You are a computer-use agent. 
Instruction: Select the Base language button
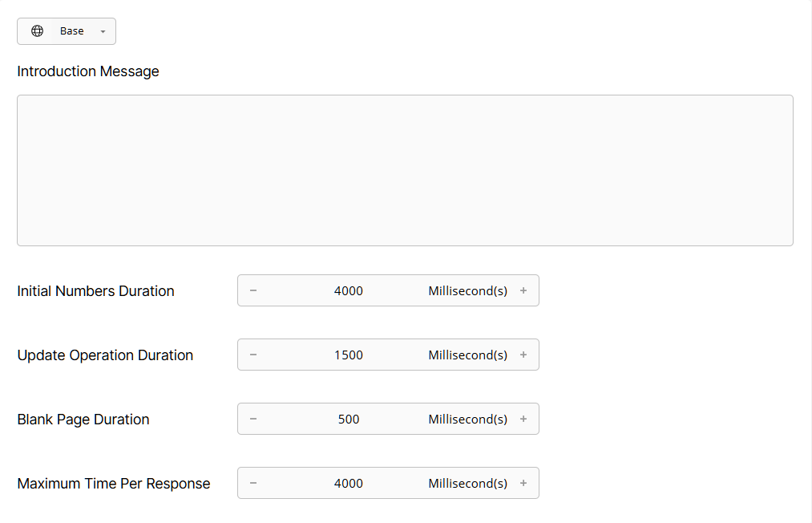click(x=71, y=30)
